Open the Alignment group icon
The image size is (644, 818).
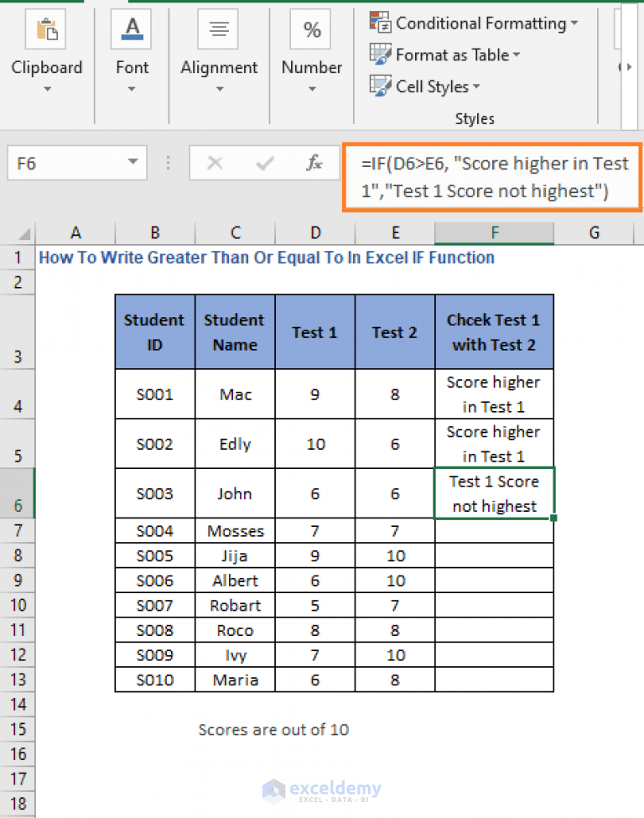219,29
